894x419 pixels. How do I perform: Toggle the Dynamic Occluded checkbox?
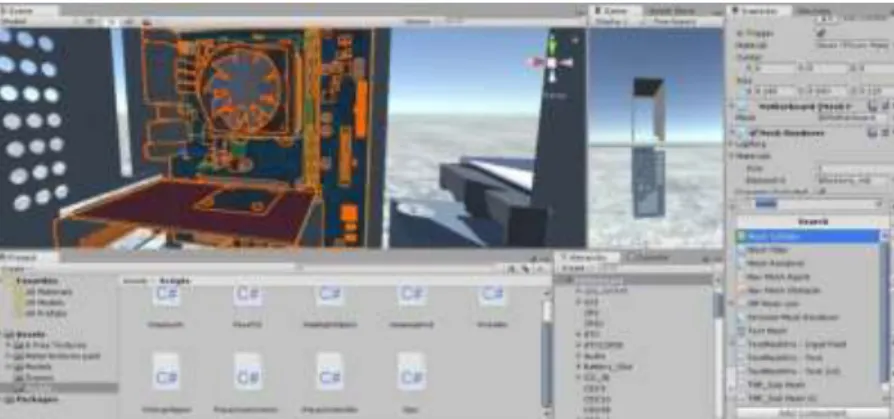(822, 192)
